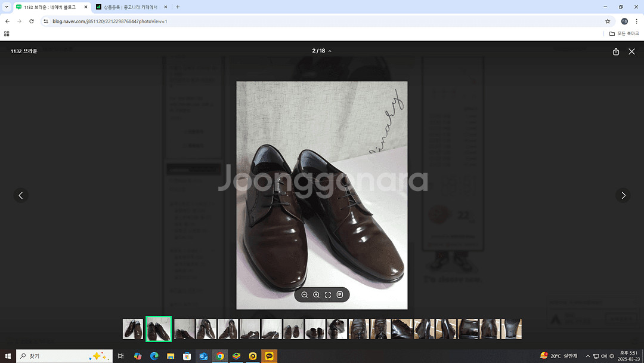This screenshot has width=644, height=363.
Task: Open Task View from taskbar
Action: click(x=120, y=356)
